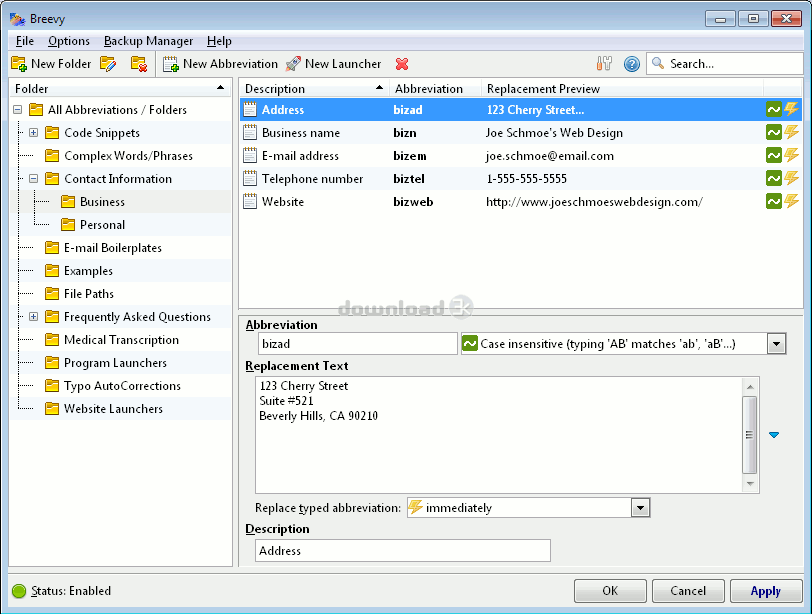Select the E-mail Boilerplates folder
This screenshot has width=812, height=614.
112,247
